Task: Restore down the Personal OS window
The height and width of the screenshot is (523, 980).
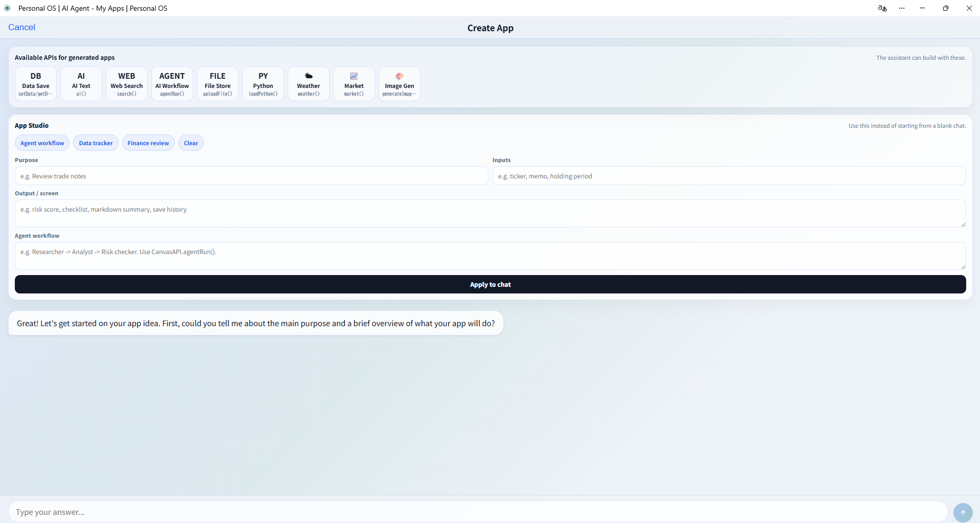Action: [x=946, y=8]
